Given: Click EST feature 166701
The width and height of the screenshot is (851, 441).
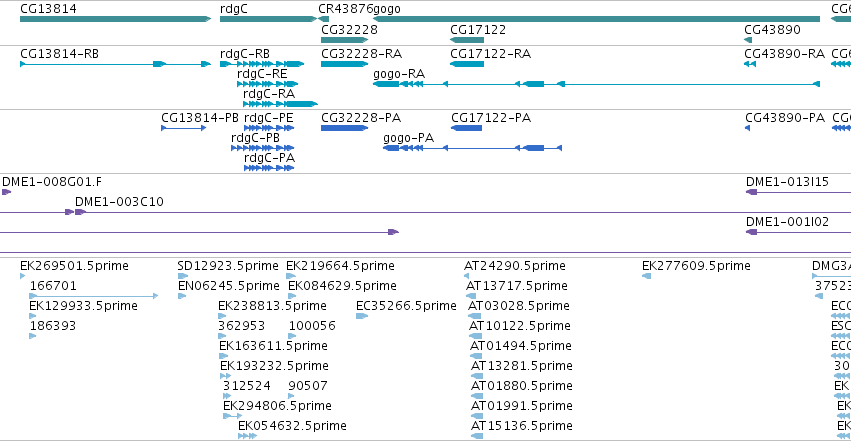Looking at the screenshot, I should 93,296.
